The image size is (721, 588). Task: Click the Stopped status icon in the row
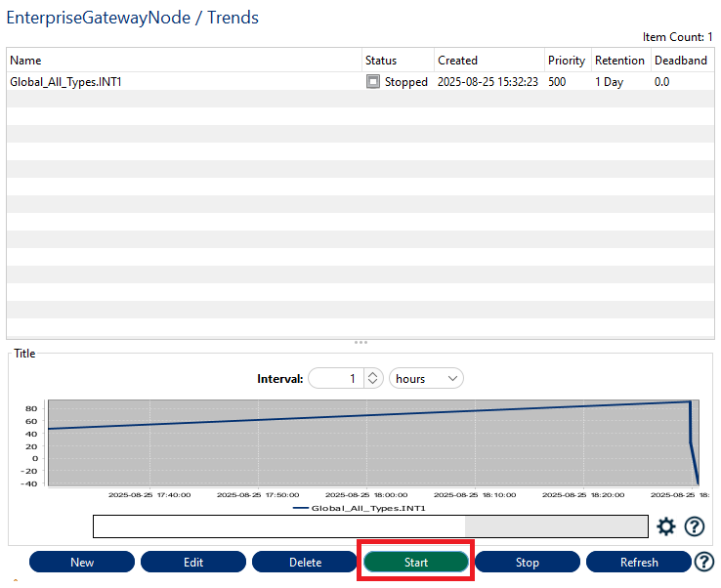click(372, 82)
